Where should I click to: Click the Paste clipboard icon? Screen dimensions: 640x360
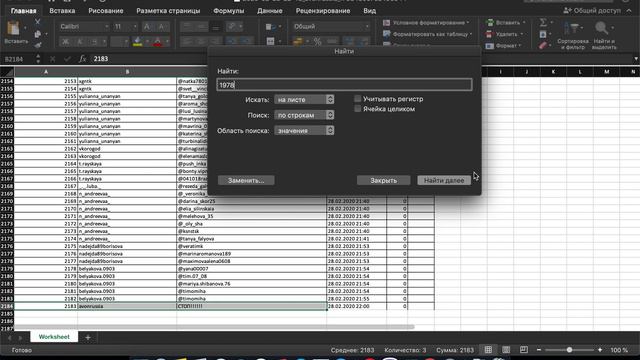coord(14,29)
